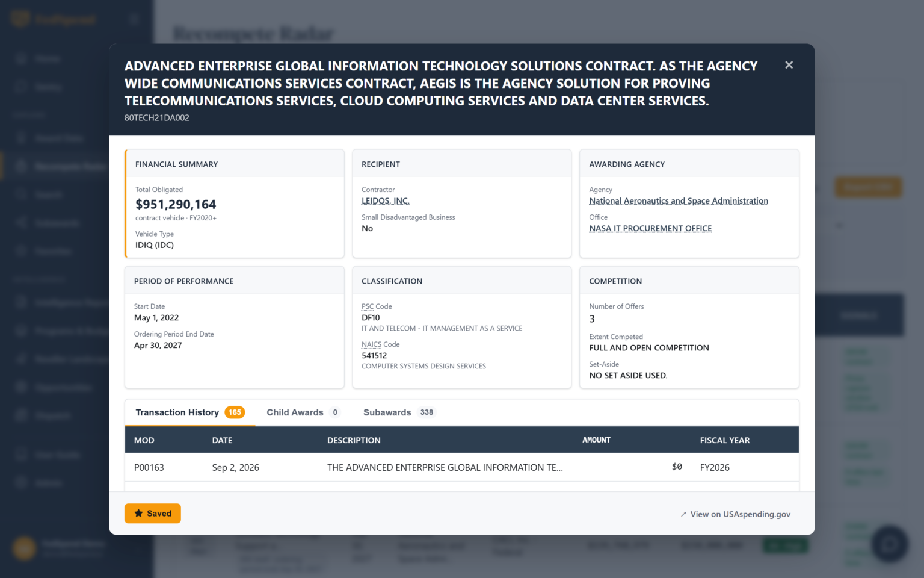Open National Aeronautics and Space Administration link
The height and width of the screenshot is (578, 924).
(x=679, y=201)
